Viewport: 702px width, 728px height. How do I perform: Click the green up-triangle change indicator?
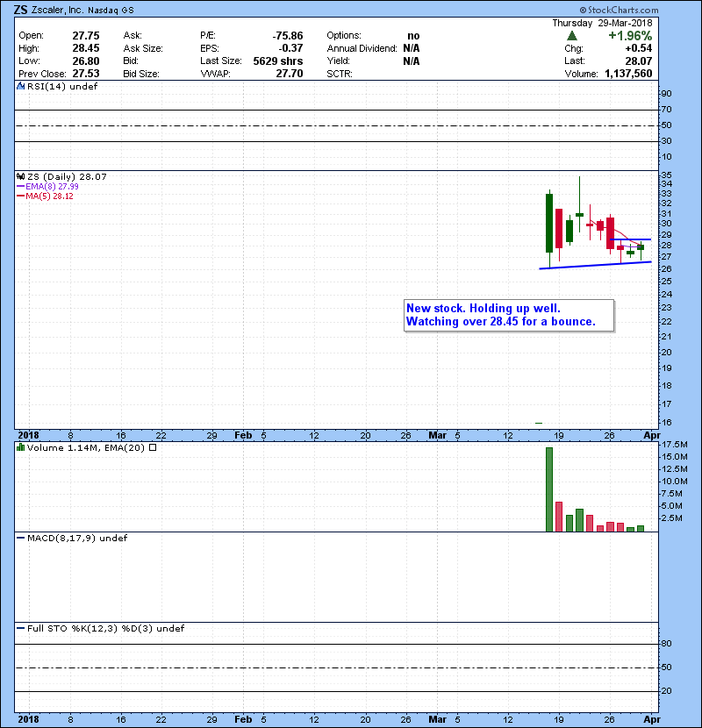click(x=572, y=35)
